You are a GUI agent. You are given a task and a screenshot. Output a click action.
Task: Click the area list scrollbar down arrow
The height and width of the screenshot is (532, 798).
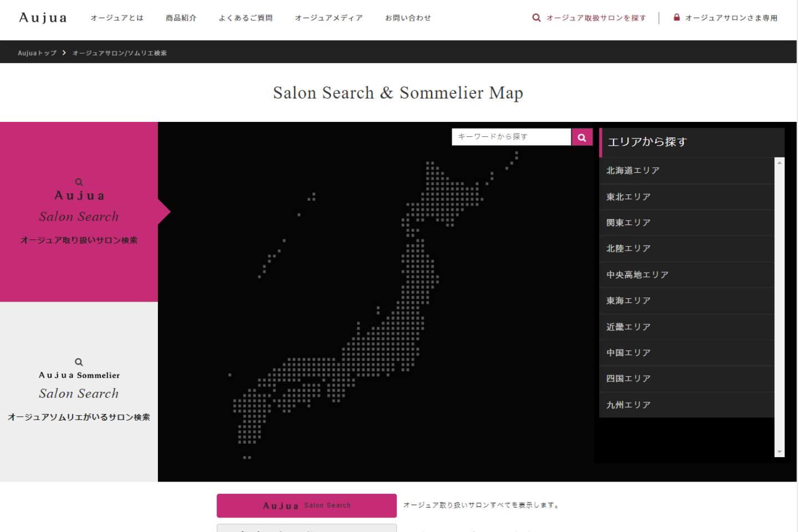tap(780, 452)
